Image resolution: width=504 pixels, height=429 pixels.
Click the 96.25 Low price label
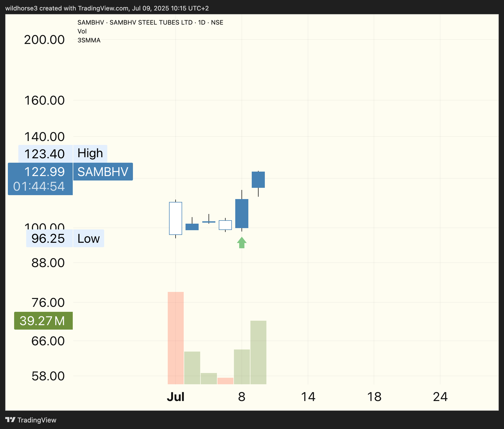(49, 238)
